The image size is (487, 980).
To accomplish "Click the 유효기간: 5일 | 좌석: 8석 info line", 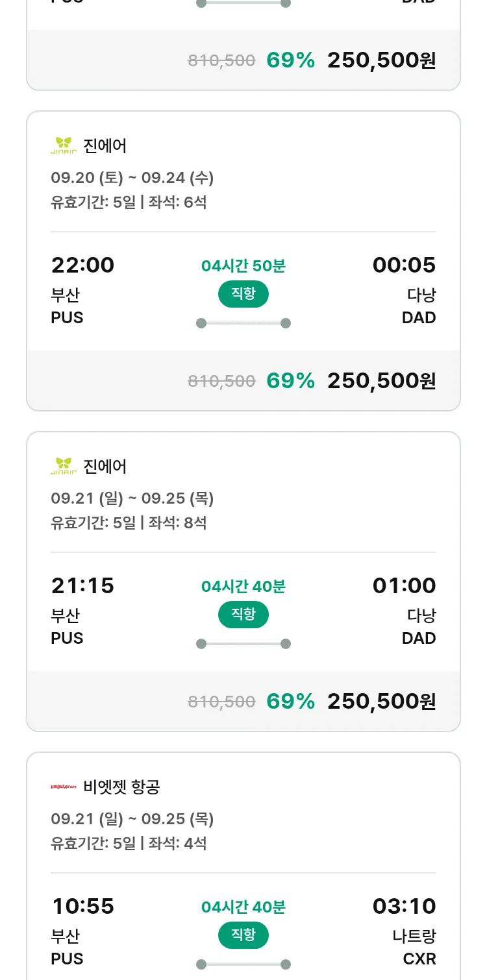I will pyautogui.click(x=129, y=522).
